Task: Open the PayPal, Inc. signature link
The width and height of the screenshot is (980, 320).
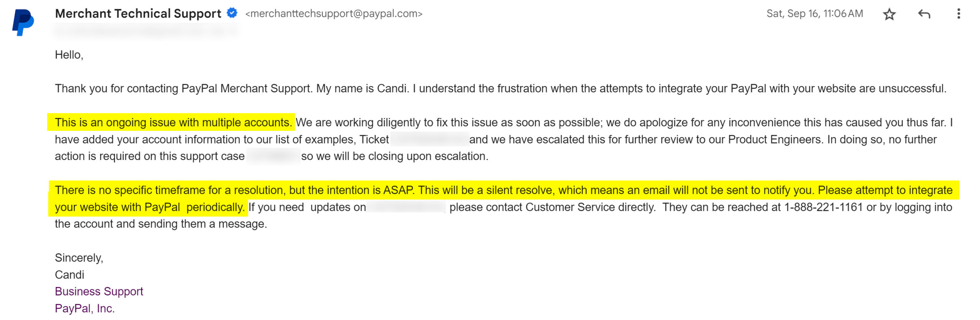Action: [x=85, y=308]
